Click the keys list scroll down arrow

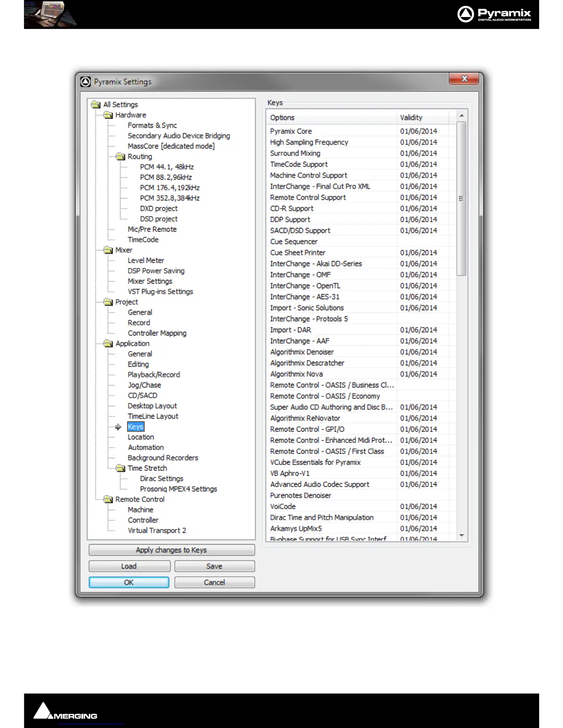point(461,536)
